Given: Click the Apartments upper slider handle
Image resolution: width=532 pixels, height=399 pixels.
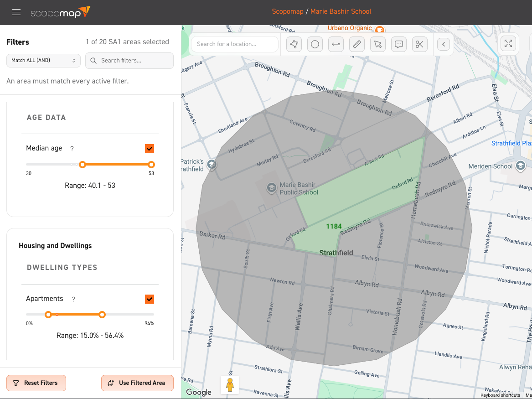Looking at the screenshot, I should (102, 315).
